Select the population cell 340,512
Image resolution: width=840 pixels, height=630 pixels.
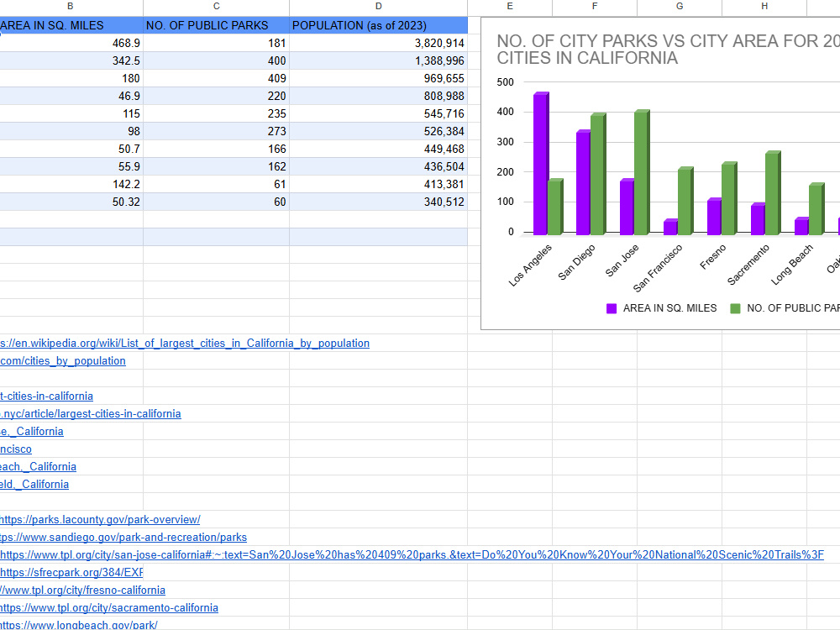pyautogui.click(x=378, y=202)
